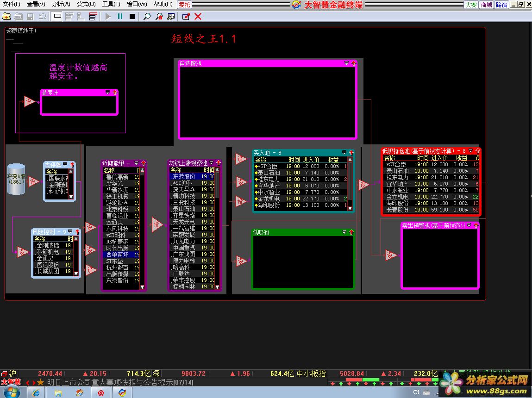The height and width of the screenshot is (398, 532).
Task: Click the magnifier search toolbar icon
Action: point(147,16)
